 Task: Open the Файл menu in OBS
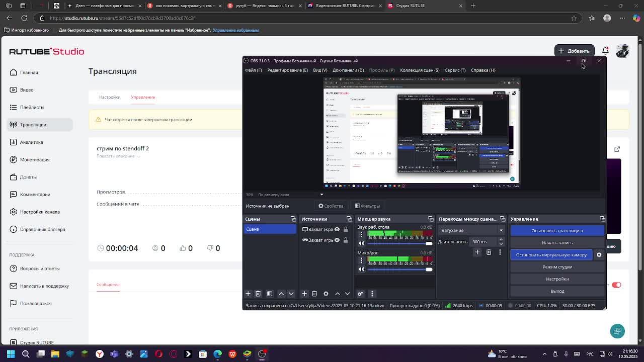254,70
